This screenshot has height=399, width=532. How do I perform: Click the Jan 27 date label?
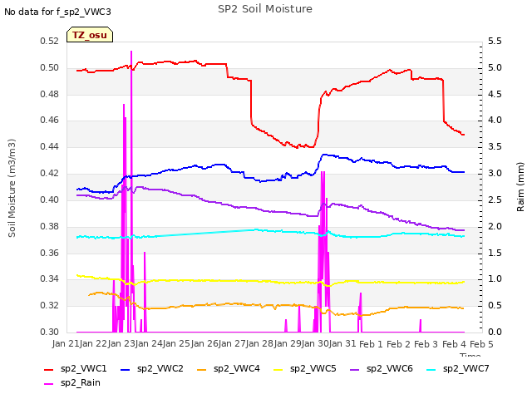232,344
